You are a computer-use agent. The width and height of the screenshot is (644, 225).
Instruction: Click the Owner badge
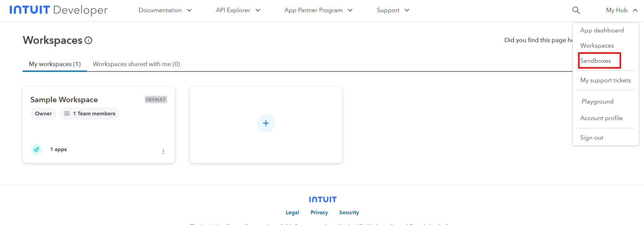click(43, 114)
